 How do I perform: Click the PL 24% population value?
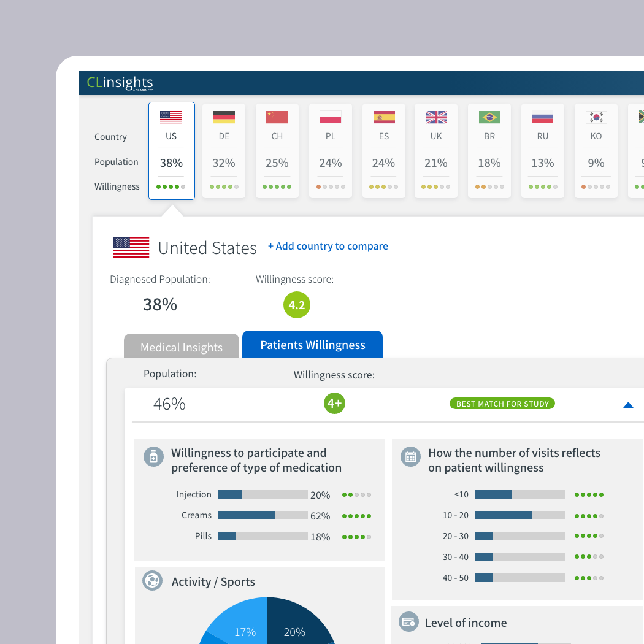(x=331, y=163)
